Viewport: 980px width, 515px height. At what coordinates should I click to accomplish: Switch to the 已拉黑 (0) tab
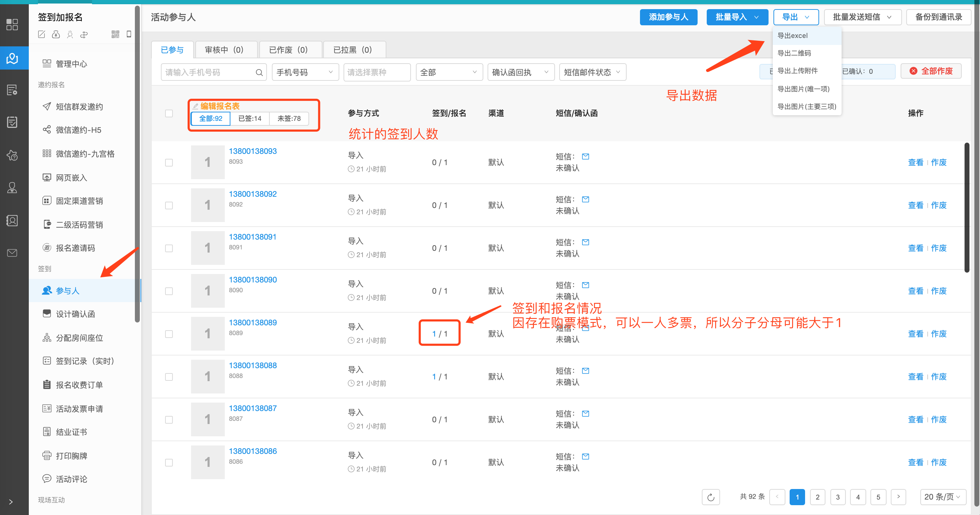point(354,50)
